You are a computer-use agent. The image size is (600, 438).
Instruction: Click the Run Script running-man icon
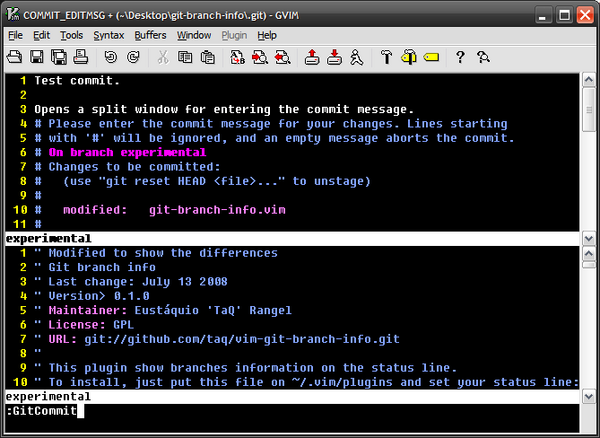357,57
